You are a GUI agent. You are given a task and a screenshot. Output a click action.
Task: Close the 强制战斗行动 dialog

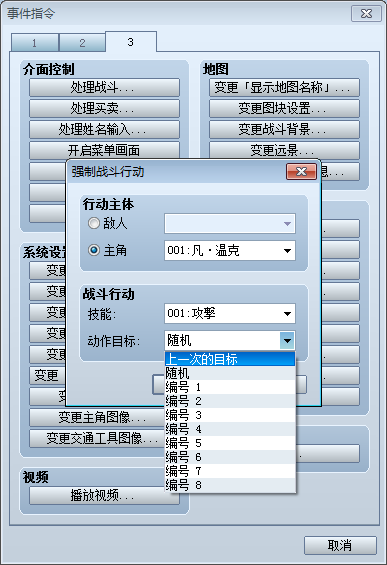pos(301,172)
